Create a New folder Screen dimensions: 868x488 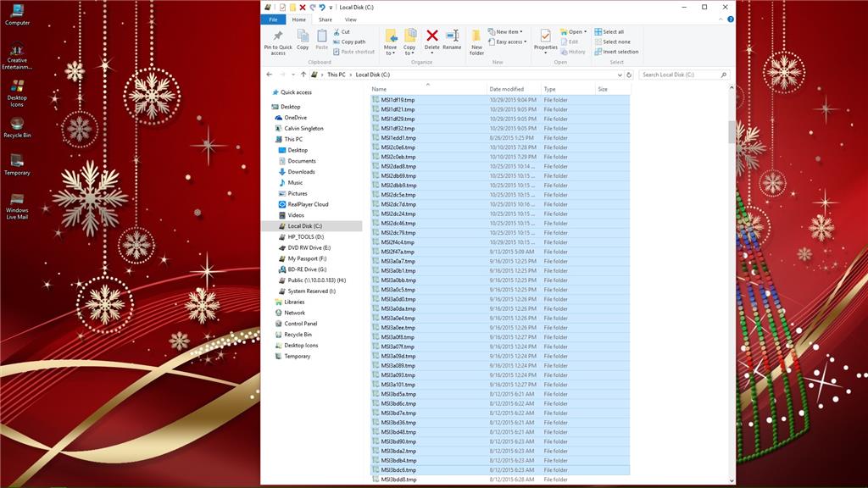pos(476,42)
